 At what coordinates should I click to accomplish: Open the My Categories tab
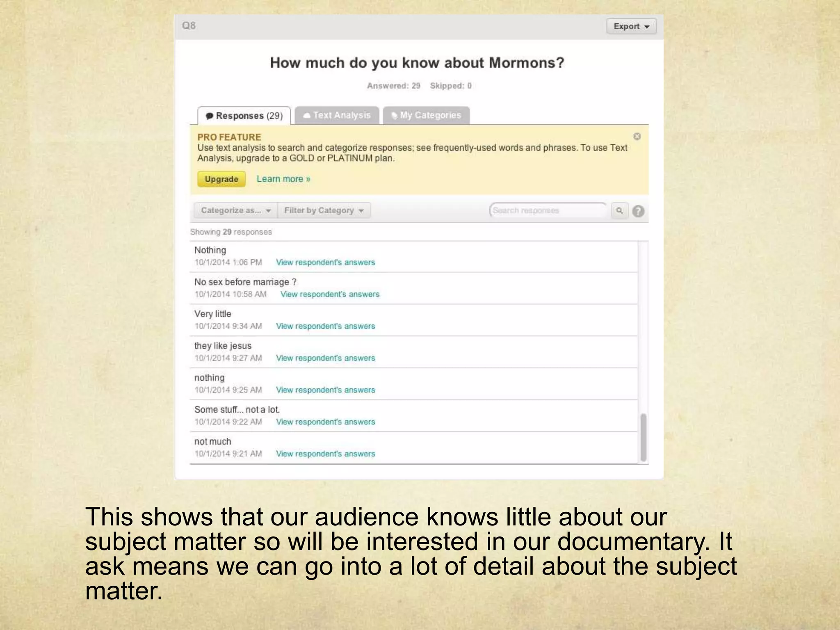point(426,115)
